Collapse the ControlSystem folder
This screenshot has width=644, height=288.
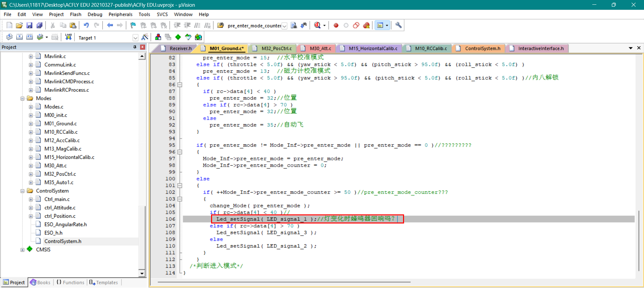[x=22, y=191]
